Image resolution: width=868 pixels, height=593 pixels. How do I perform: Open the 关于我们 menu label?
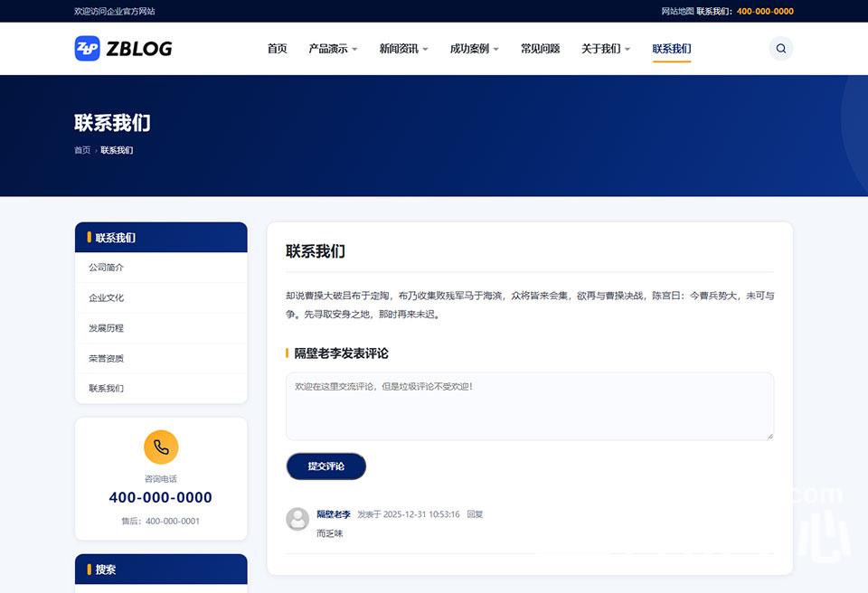pyautogui.click(x=601, y=49)
